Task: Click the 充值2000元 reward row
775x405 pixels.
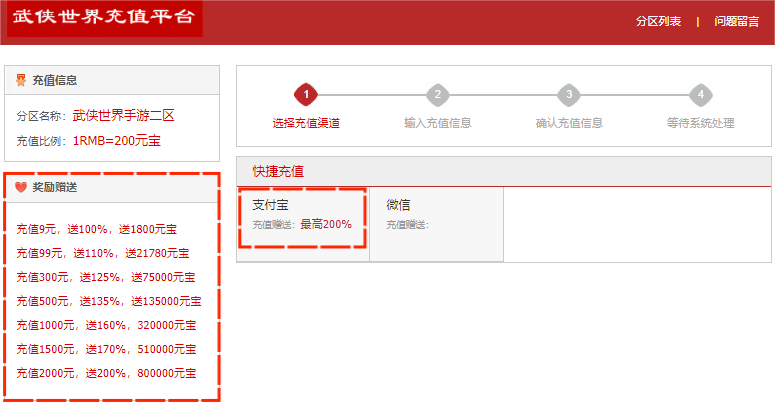Action: coord(106,373)
